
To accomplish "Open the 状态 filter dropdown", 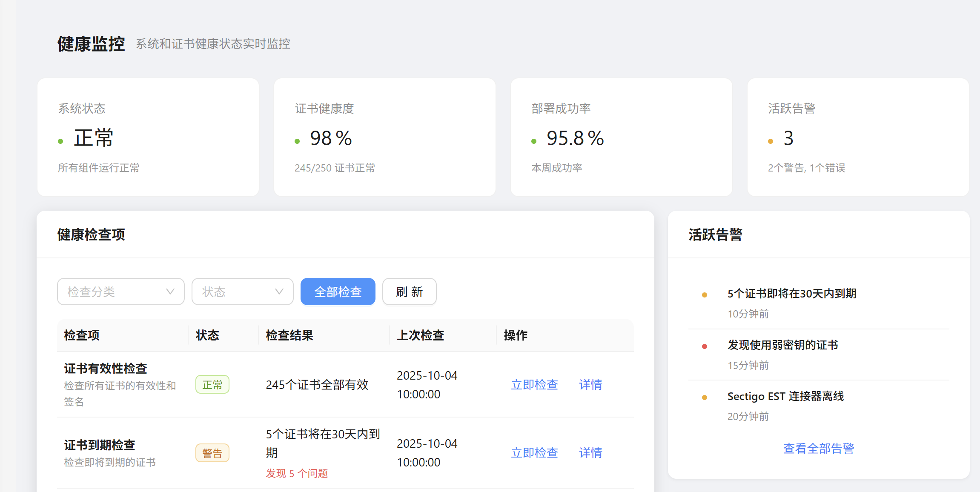I will pos(242,292).
